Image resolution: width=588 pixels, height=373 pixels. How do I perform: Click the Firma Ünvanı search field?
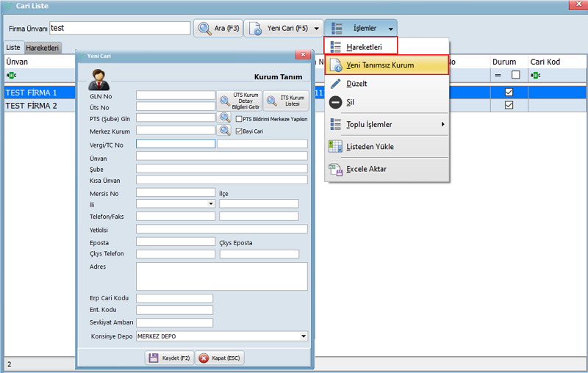120,28
